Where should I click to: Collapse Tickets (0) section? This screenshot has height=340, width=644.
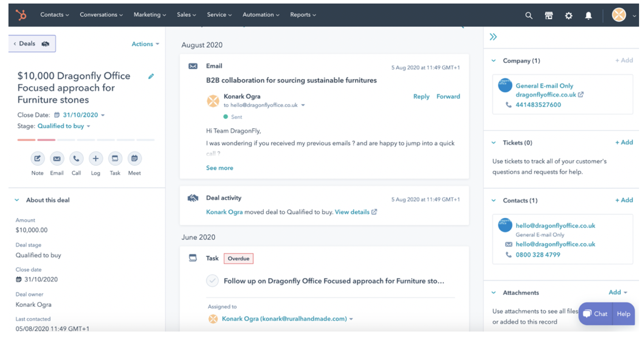[x=494, y=142]
